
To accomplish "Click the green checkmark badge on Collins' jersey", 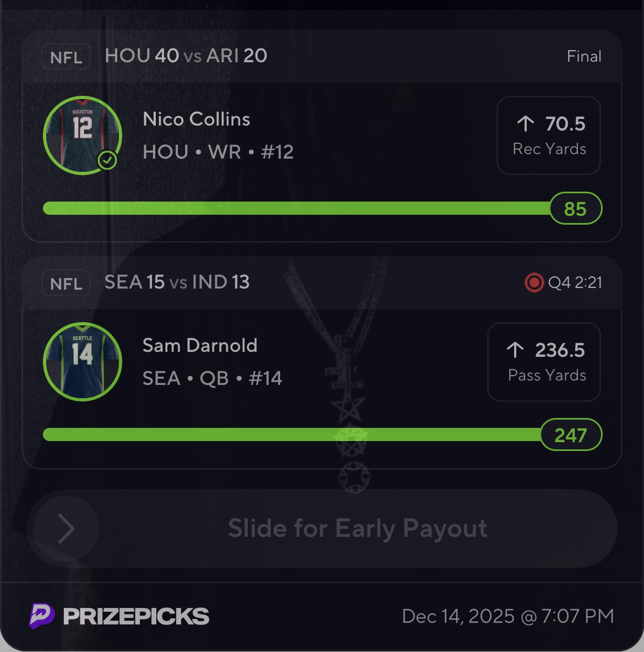I will click(107, 161).
